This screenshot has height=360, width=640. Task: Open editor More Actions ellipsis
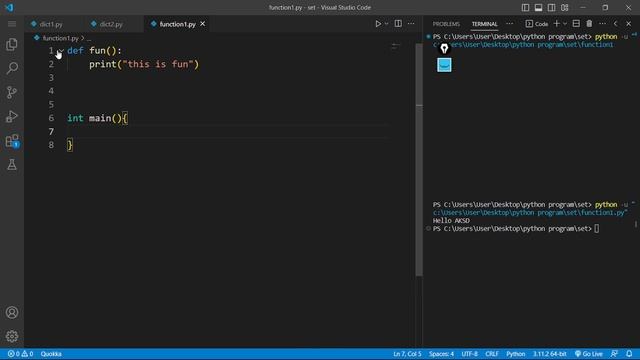pos(411,24)
